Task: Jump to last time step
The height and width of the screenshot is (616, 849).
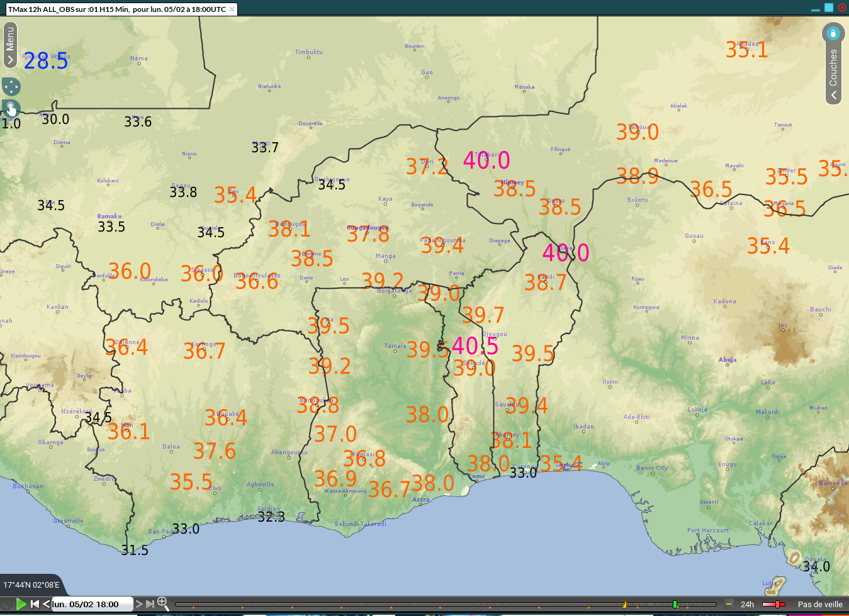Action: (x=150, y=604)
